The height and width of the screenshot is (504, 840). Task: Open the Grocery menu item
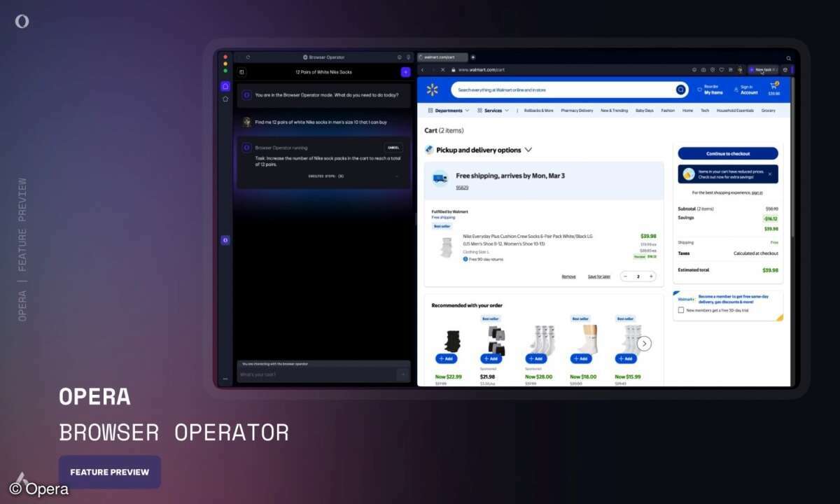click(x=768, y=111)
